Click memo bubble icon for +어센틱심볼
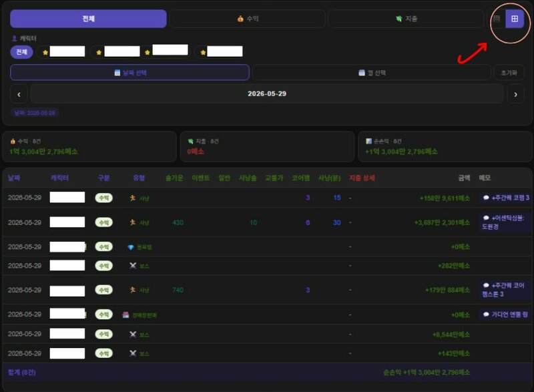The height and width of the screenshot is (392, 534). pyautogui.click(x=486, y=218)
